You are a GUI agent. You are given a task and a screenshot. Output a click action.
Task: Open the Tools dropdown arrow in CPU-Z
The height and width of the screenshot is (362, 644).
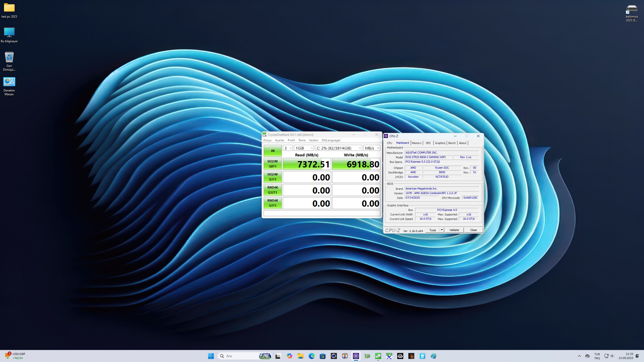tap(442, 230)
